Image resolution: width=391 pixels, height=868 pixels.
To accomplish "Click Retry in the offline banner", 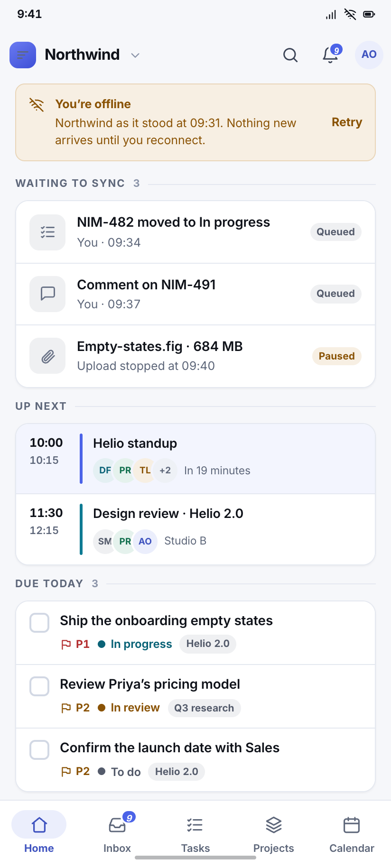I will 347,122.
